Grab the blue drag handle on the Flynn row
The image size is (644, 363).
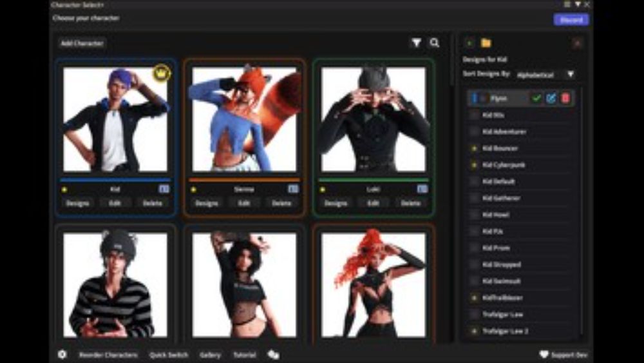coord(473,98)
